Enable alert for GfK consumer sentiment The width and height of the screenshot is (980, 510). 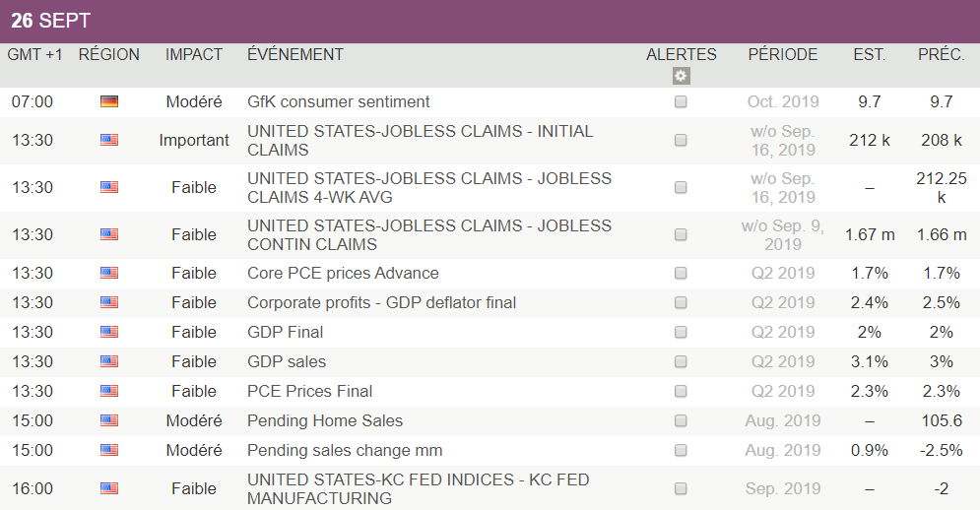(x=681, y=101)
